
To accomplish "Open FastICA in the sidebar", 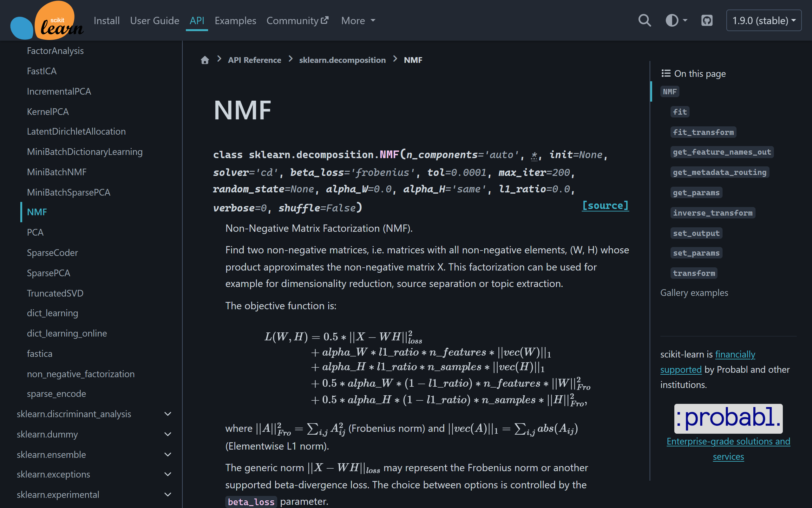I will [x=42, y=71].
